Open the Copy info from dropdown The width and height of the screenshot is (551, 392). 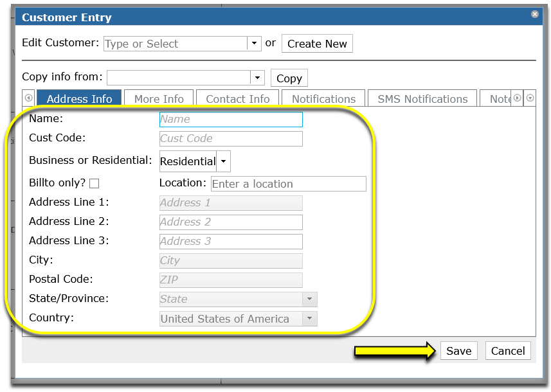(x=257, y=78)
